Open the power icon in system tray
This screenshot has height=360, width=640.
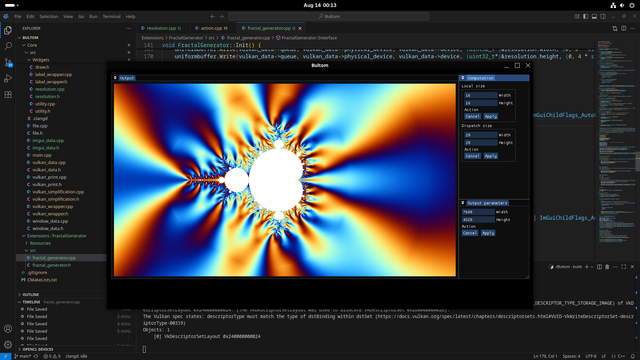click(x=632, y=5)
